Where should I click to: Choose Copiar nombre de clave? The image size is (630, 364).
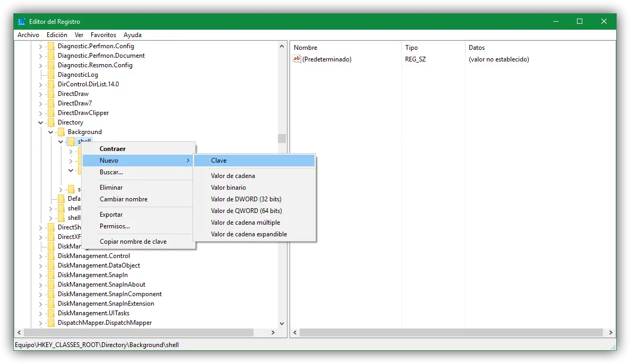138,242
